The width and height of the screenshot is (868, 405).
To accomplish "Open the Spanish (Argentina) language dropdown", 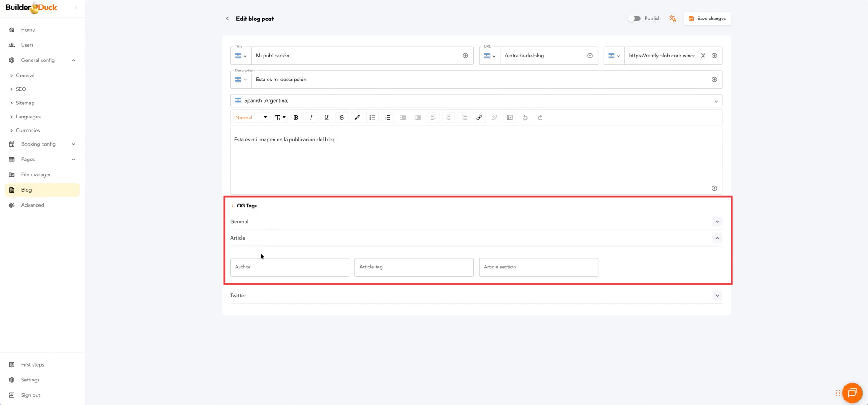I will click(x=476, y=101).
